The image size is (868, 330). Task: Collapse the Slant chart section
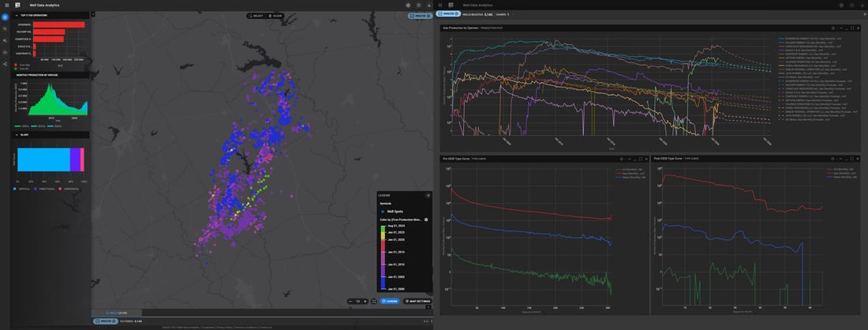coord(18,134)
